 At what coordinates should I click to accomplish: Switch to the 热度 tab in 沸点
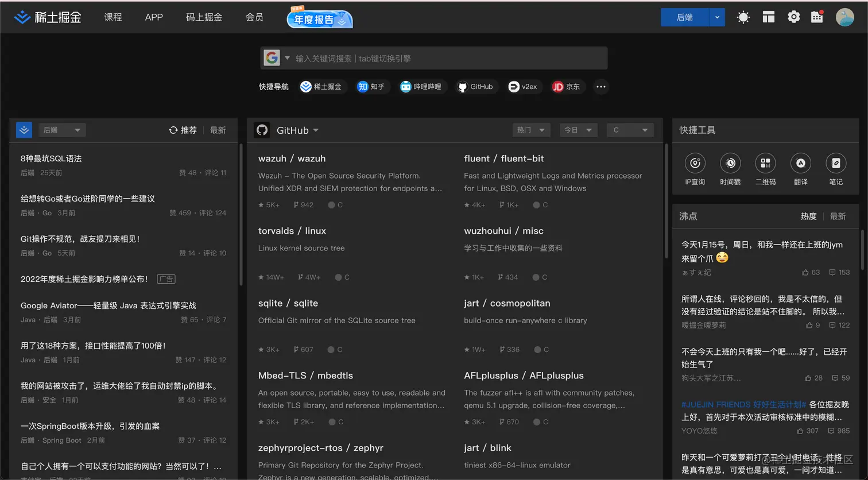pos(809,216)
